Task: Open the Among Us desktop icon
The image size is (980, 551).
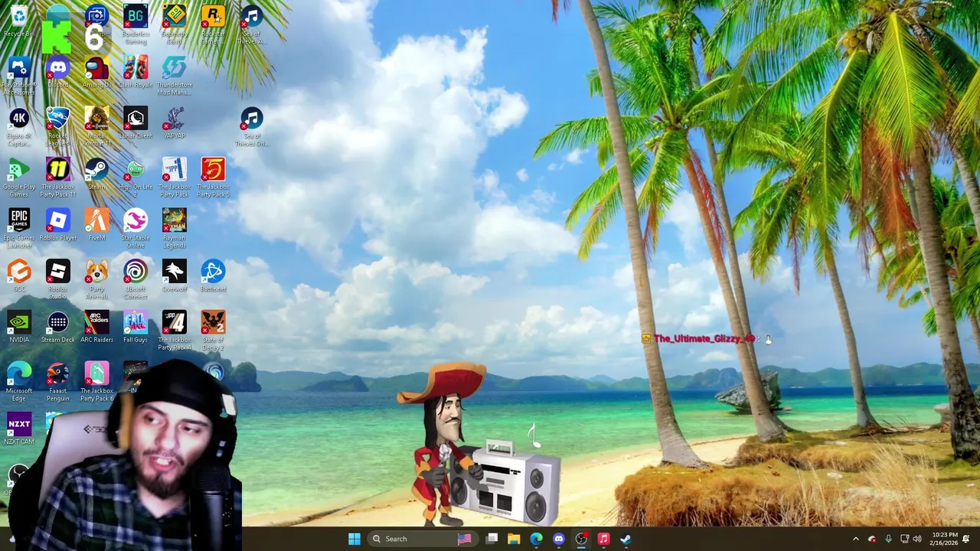Action: tap(96, 73)
